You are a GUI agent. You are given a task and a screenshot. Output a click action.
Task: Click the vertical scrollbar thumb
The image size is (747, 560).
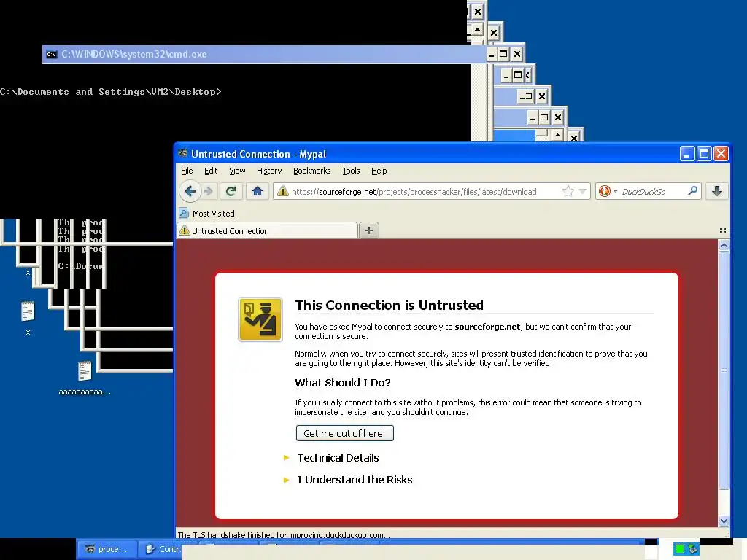click(724, 370)
